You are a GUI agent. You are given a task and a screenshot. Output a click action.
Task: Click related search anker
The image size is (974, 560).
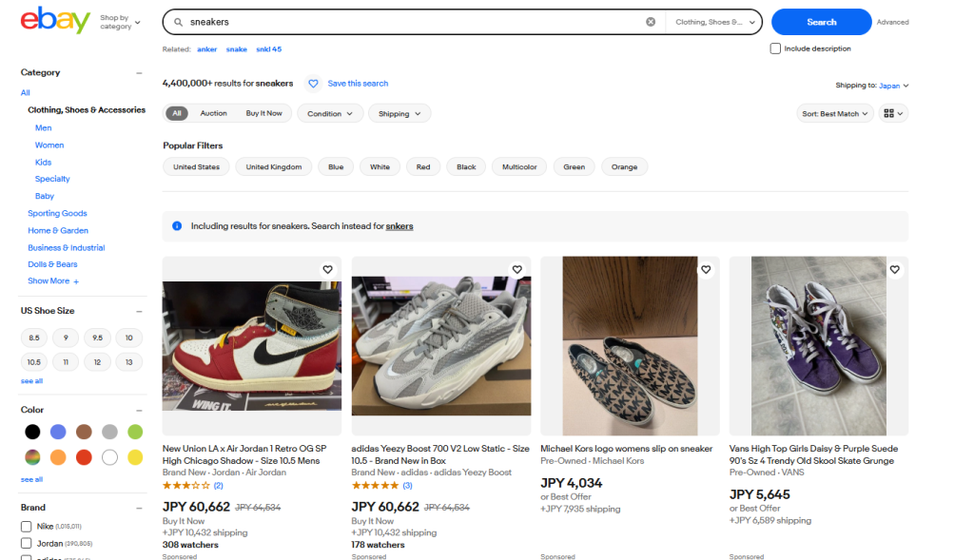pyautogui.click(x=206, y=49)
